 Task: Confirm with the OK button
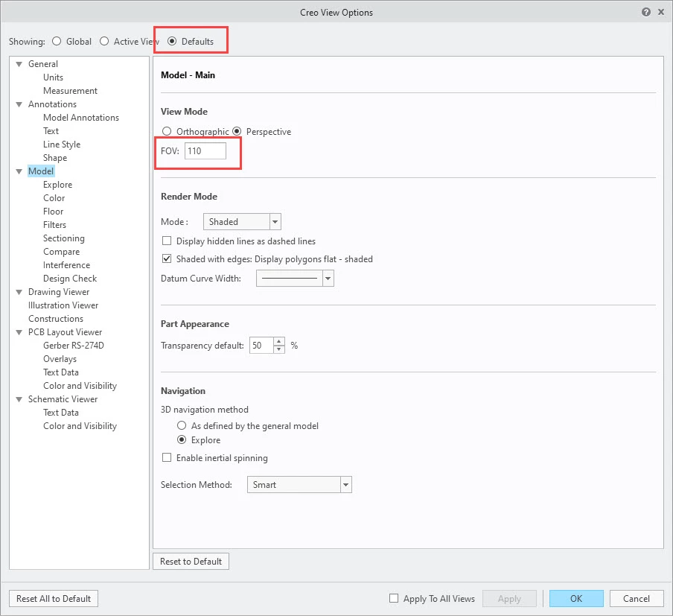[x=576, y=598]
